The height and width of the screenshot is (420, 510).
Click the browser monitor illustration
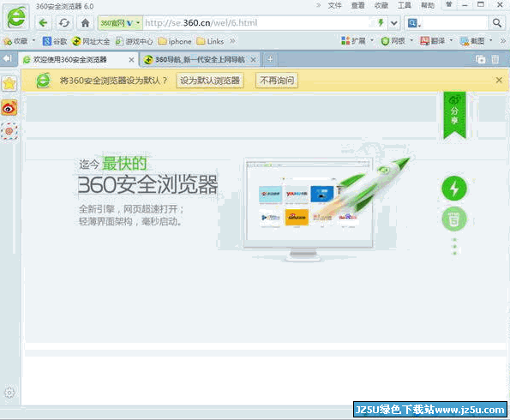click(309, 208)
